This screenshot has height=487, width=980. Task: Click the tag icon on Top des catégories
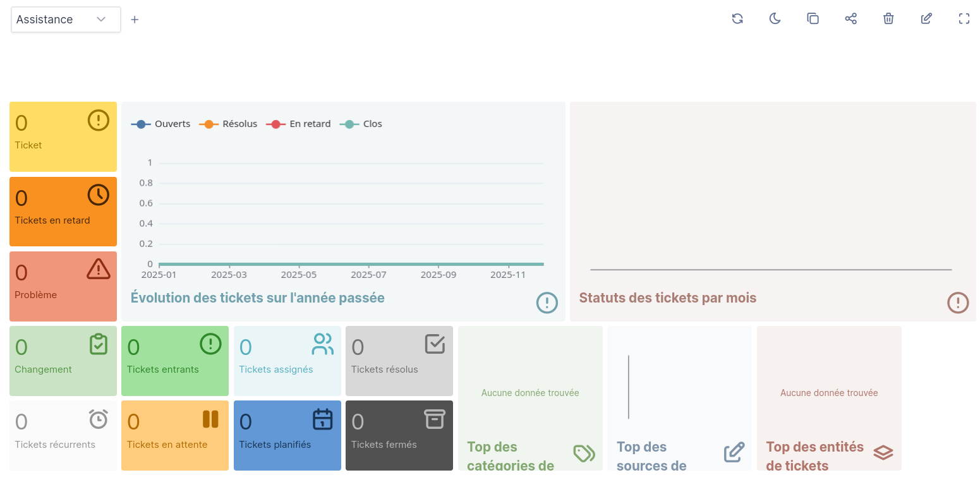[584, 453]
